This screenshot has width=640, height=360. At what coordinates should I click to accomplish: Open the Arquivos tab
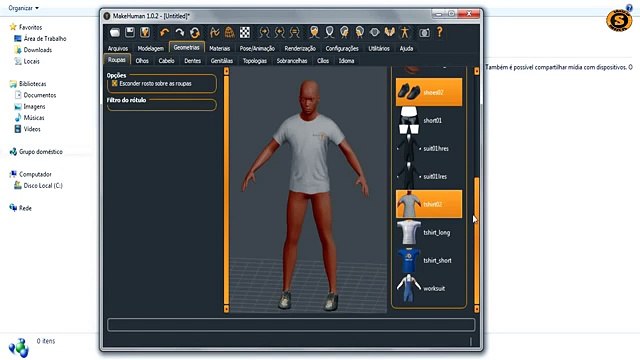118,48
